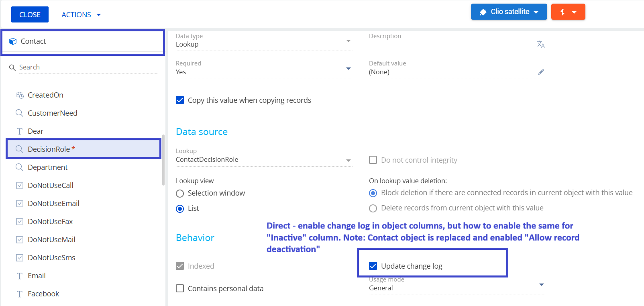The width and height of the screenshot is (644, 306).
Task: Click the column list scrollbar
Action: (163, 160)
